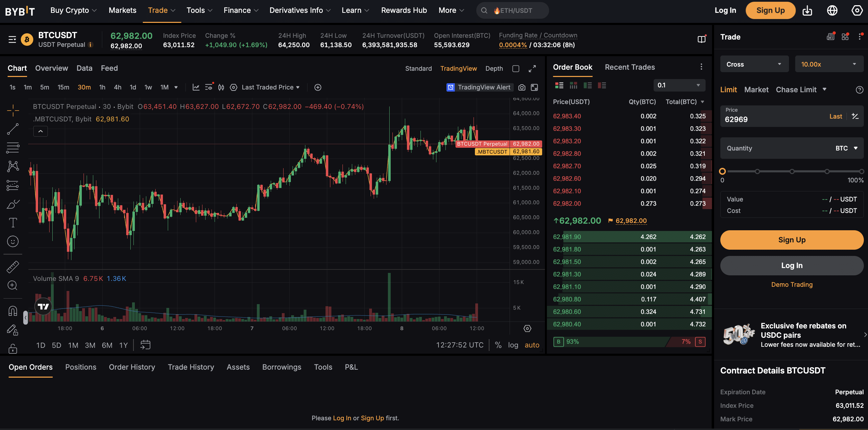Click the quantity slider handle at 0

click(722, 171)
